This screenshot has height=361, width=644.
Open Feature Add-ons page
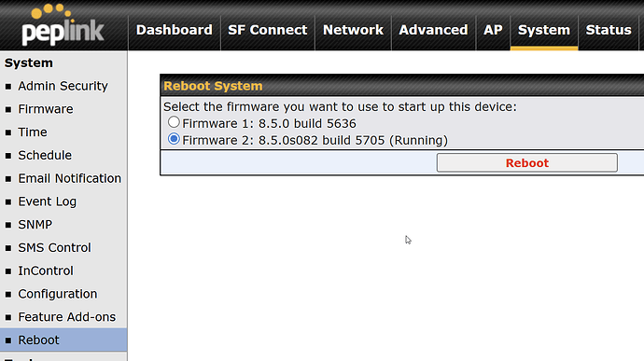click(66, 317)
